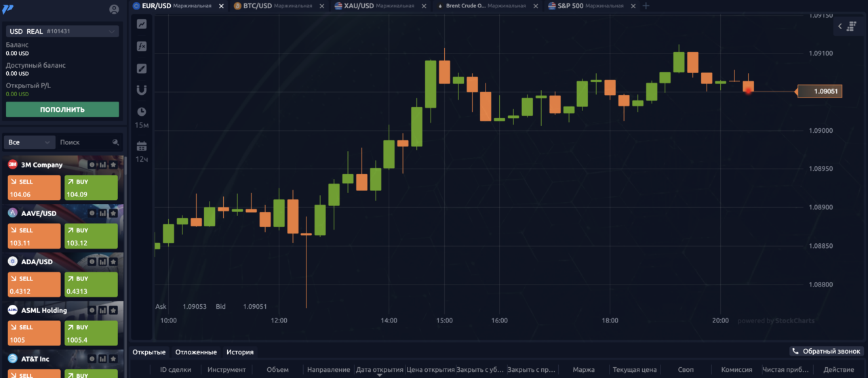Open the Все category filter dropdown
Viewport: 868px width, 378px height.
click(29, 142)
